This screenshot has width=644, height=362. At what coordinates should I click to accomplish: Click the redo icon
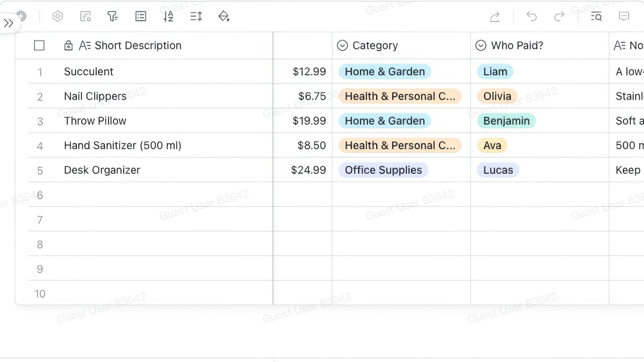point(559,16)
